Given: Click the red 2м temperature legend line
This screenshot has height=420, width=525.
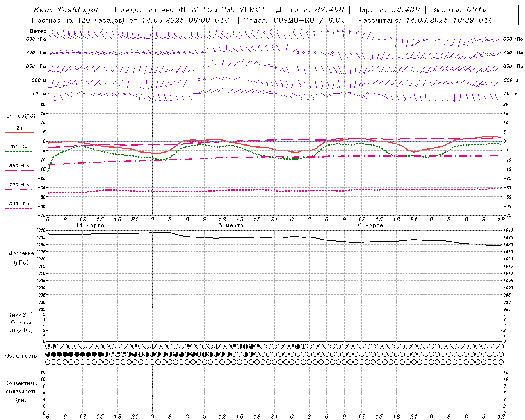Looking at the screenshot, I should click(19, 132).
